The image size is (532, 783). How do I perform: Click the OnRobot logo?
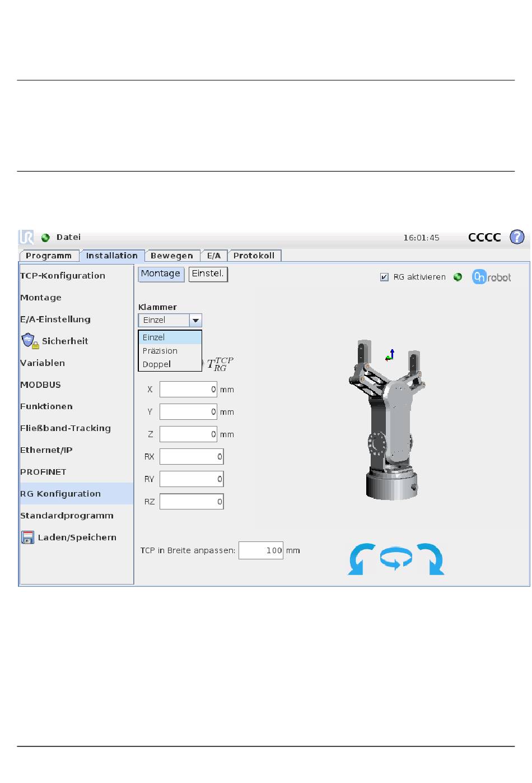click(491, 277)
